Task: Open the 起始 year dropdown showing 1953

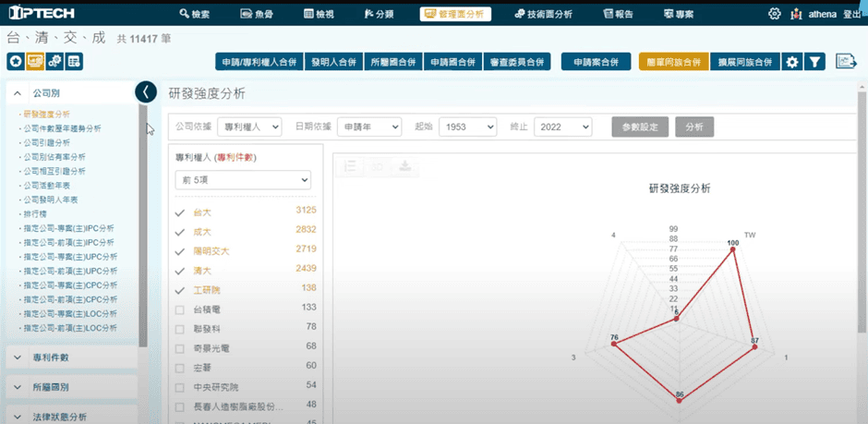Action: tap(467, 127)
